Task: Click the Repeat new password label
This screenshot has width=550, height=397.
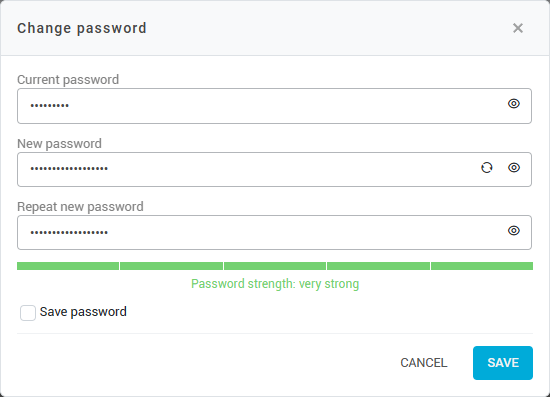Action: [80, 207]
